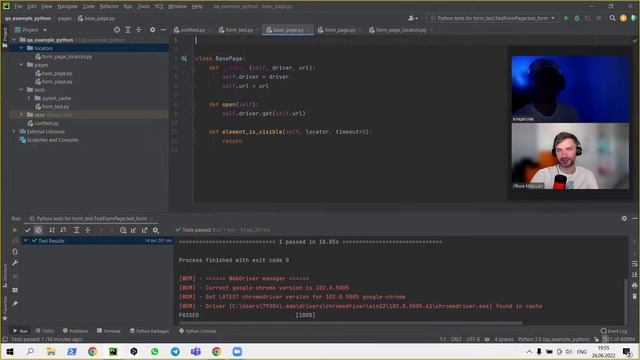Open the user account dropdown
Screen dimensions: 640x360
coord(413,18)
